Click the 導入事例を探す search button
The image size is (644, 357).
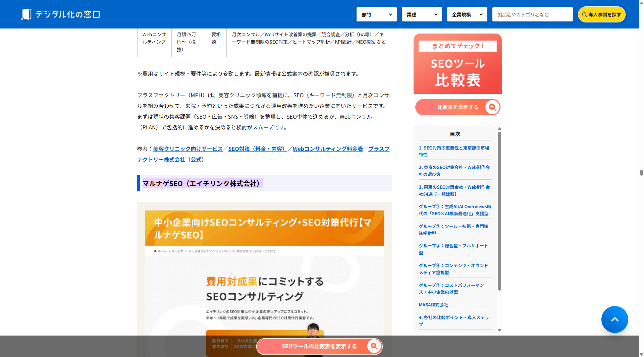tap(601, 14)
